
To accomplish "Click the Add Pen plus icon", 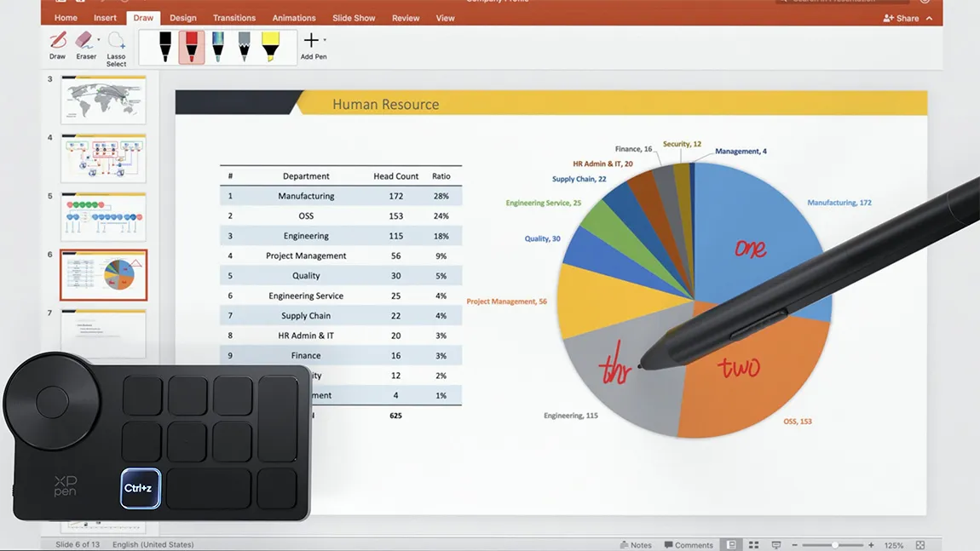I will (311, 40).
